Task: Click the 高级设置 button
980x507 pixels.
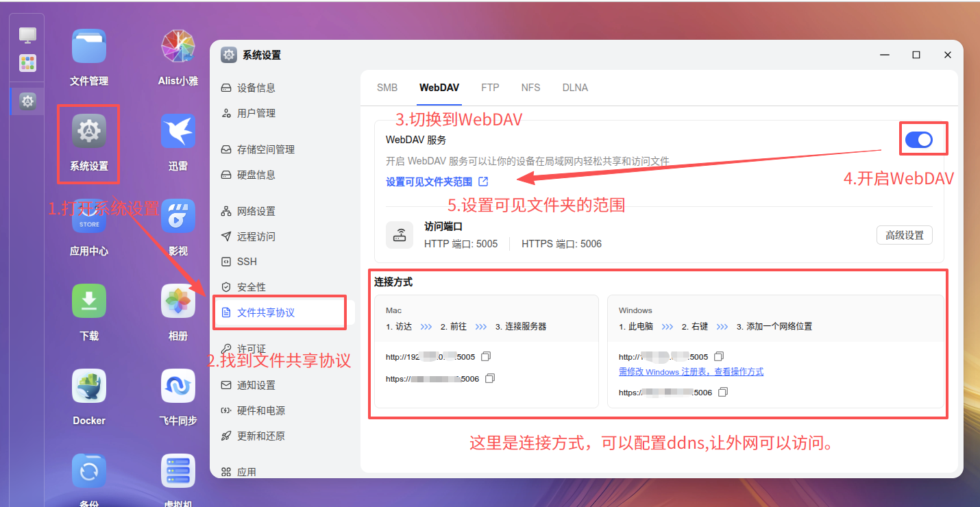Action: pos(904,234)
